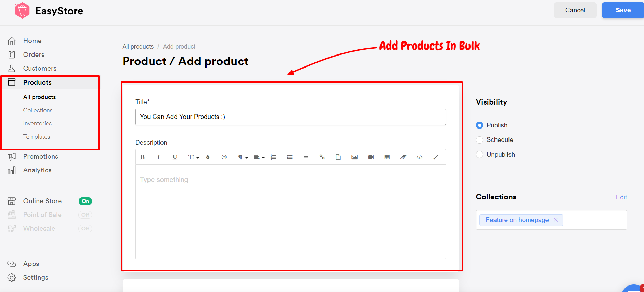Viewport: 644px width, 292px height.
Task: Open Customers via its person icon
Action: coord(12,69)
